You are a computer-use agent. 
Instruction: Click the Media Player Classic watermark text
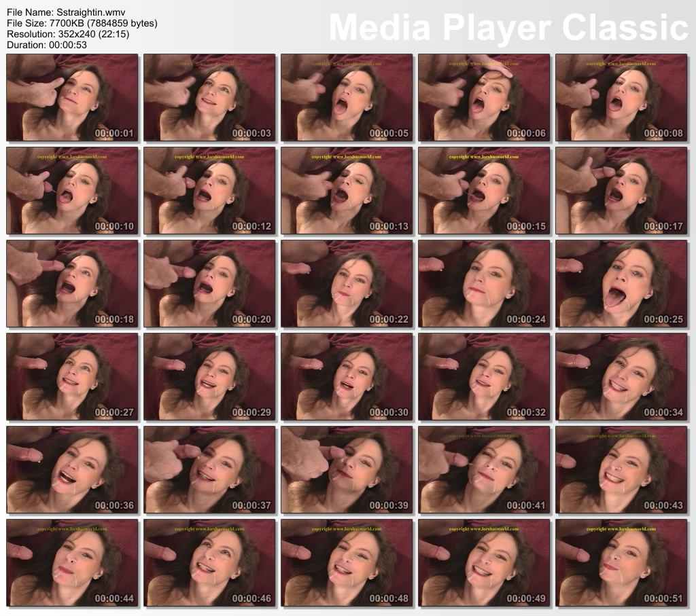point(508,27)
